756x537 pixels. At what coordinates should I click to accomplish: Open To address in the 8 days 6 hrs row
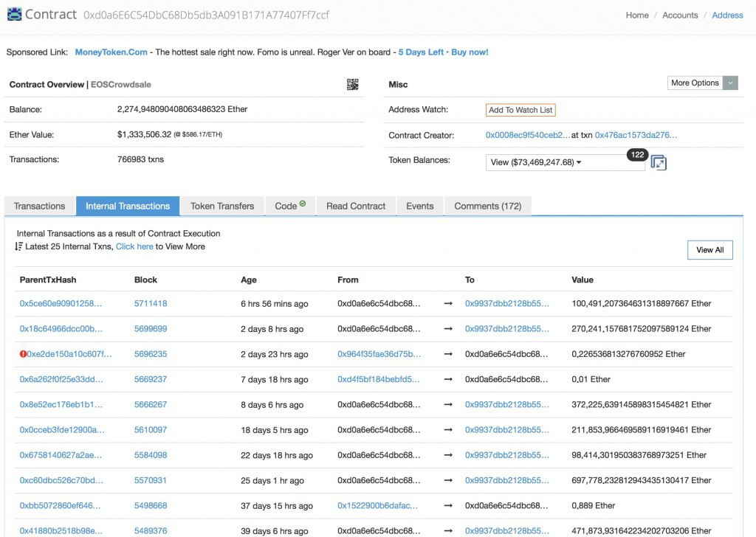pyautogui.click(x=506, y=404)
